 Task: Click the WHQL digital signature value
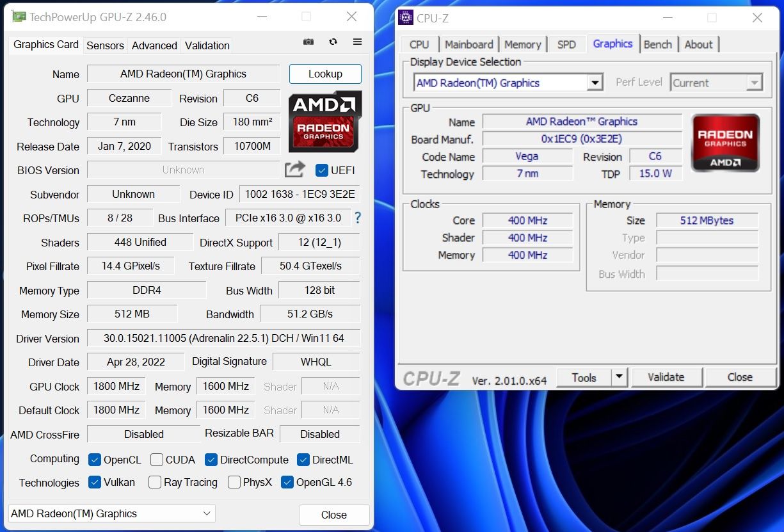pyautogui.click(x=316, y=362)
